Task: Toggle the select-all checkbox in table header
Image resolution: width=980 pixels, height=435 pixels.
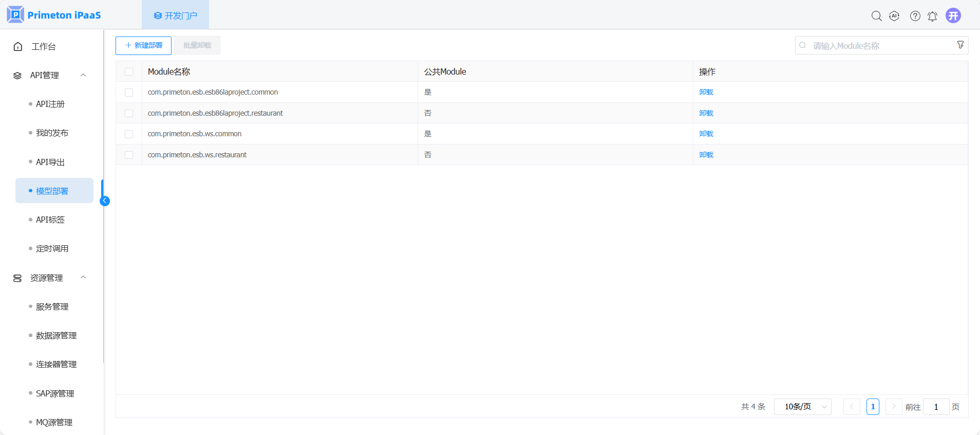Action: tap(129, 72)
